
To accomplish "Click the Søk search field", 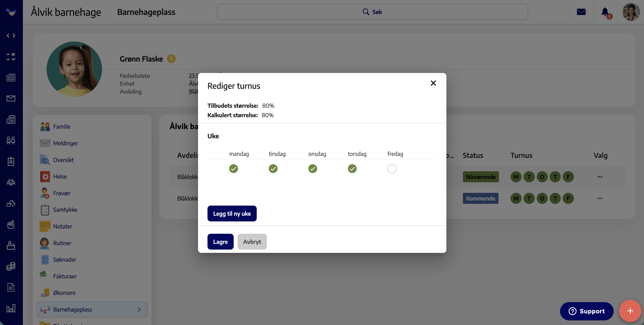I will click(372, 12).
